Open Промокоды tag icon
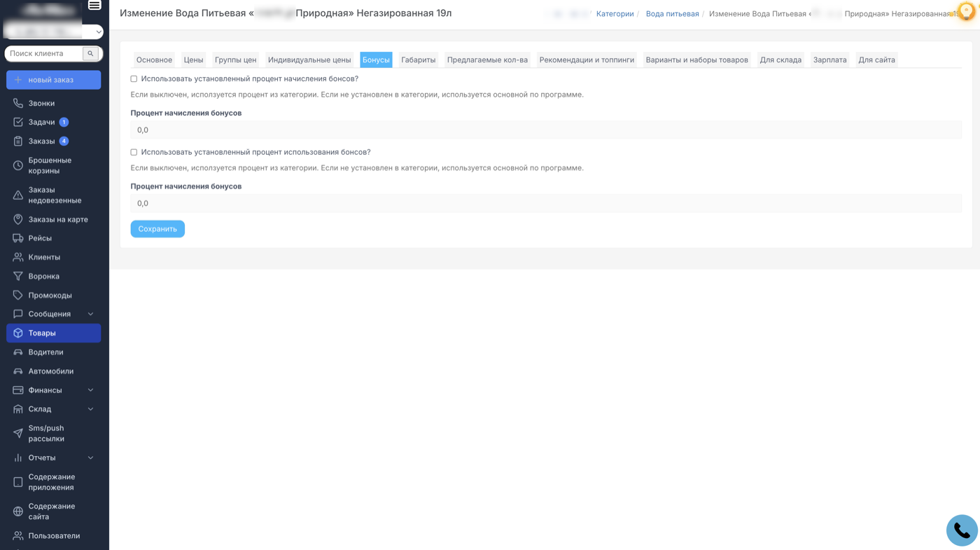This screenshot has width=980, height=550. (18, 295)
